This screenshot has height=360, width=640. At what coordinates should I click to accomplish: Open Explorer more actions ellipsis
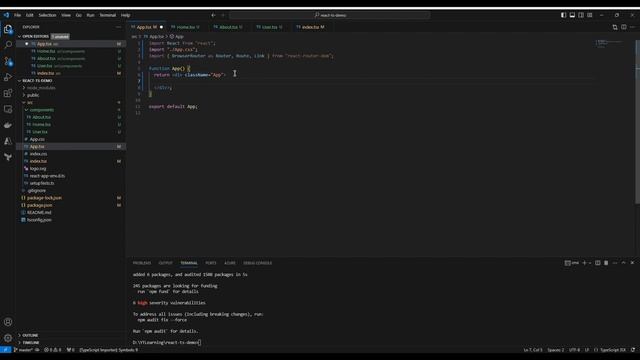(118, 27)
